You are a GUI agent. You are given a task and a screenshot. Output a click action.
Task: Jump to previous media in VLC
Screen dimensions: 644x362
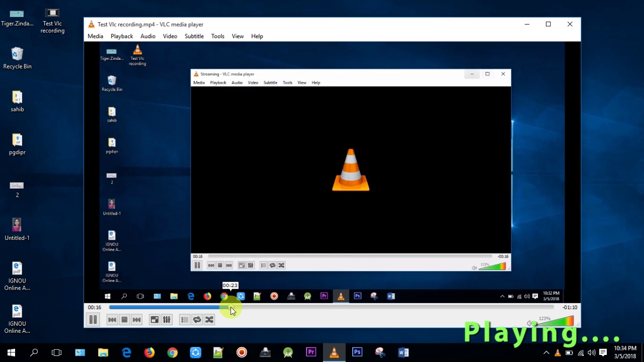pyautogui.click(x=112, y=320)
